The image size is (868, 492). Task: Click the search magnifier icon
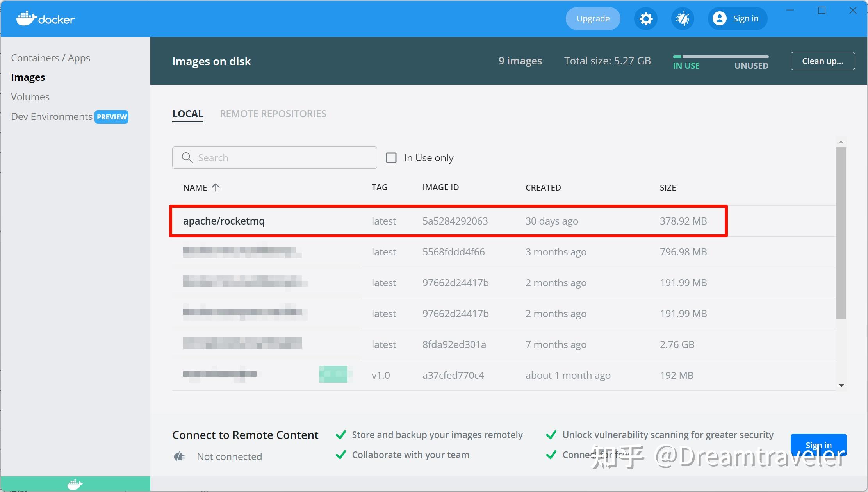click(187, 157)
